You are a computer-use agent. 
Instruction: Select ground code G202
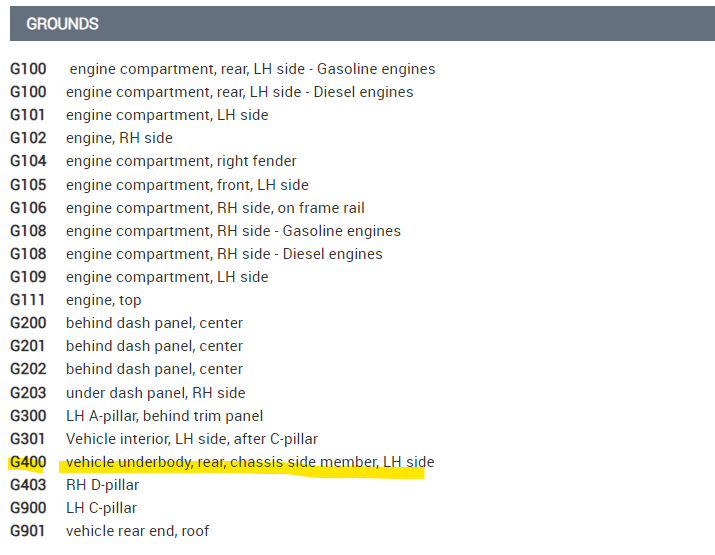27,369
